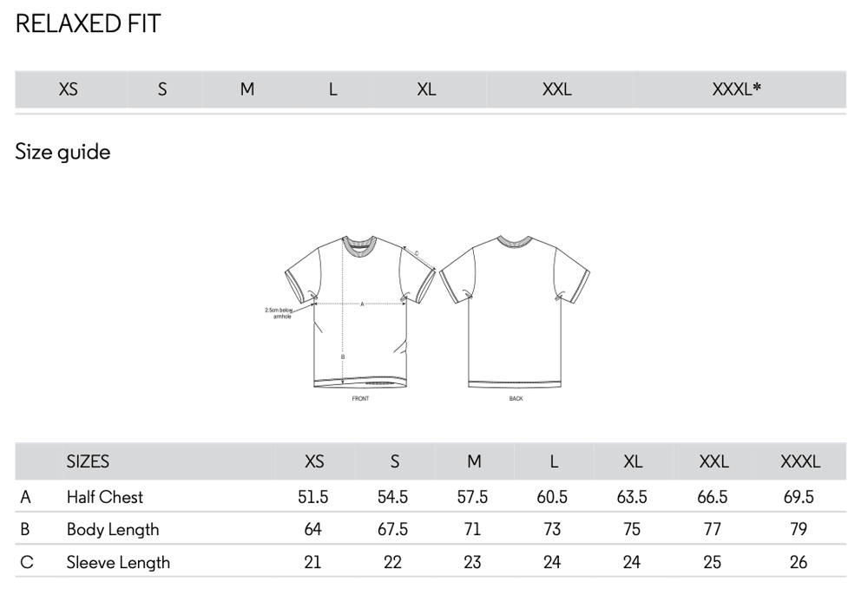The width and height of the screenshot is (868, 595).
Task: Select the S size tab
Action: [162, 89]
